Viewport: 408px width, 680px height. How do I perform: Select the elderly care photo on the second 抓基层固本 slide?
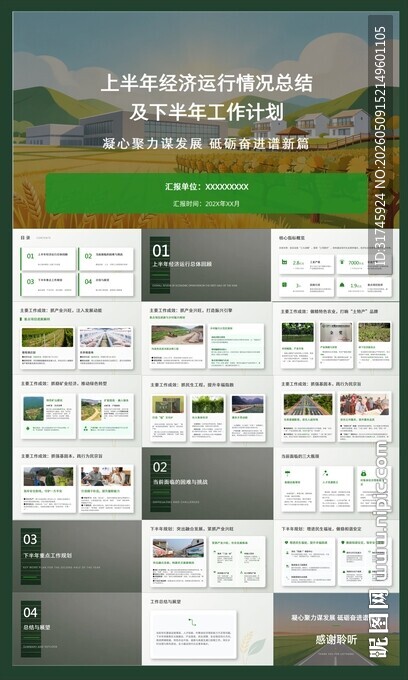[106, 476]
